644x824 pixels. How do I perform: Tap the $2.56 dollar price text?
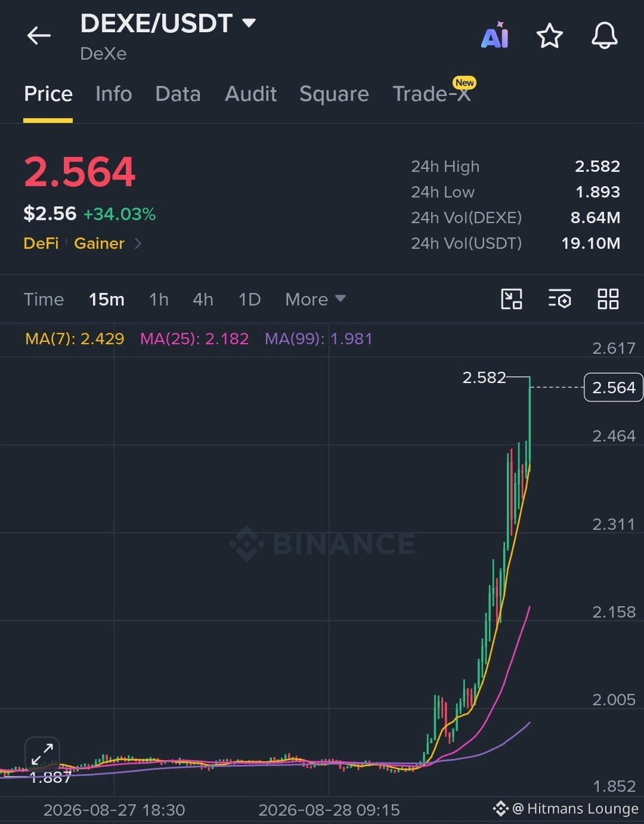[50, 214]
